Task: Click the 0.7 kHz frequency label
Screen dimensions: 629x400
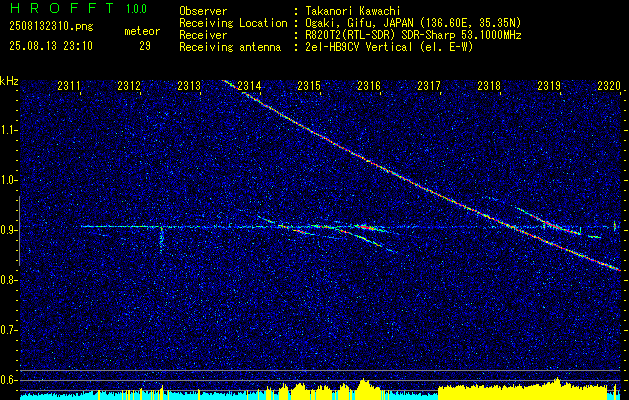Action: coord(8,330)
